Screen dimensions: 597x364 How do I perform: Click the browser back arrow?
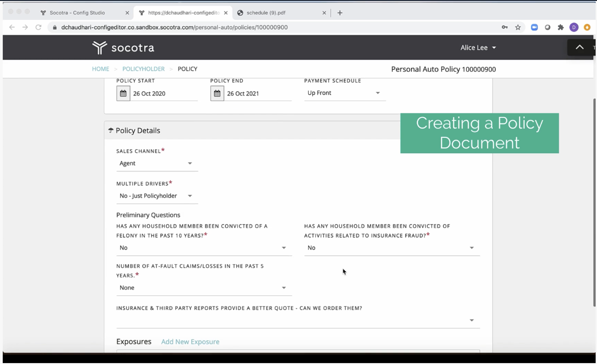pyautogui.click(x=12, y=27)
